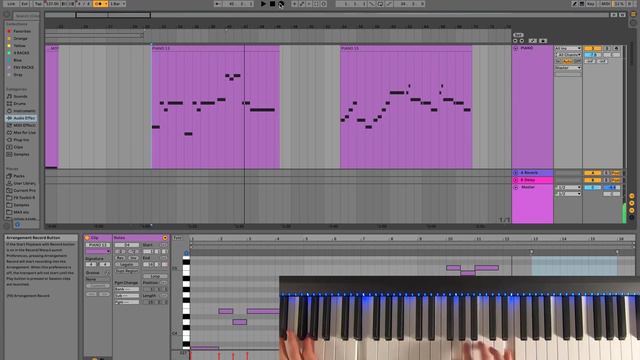Open the clip color dropdown
640x360 pixels.
[98, 251]
